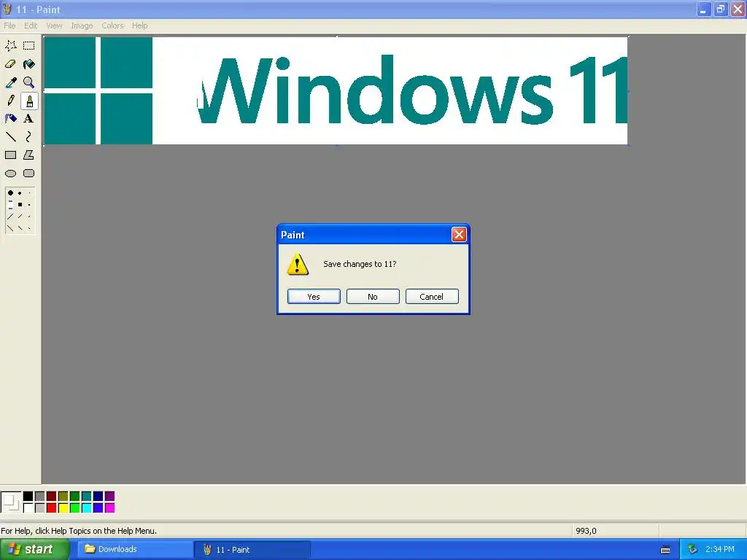Click the foreground/background color indicator box
This screenshot has height=560, width=747.
coord(11,502)
